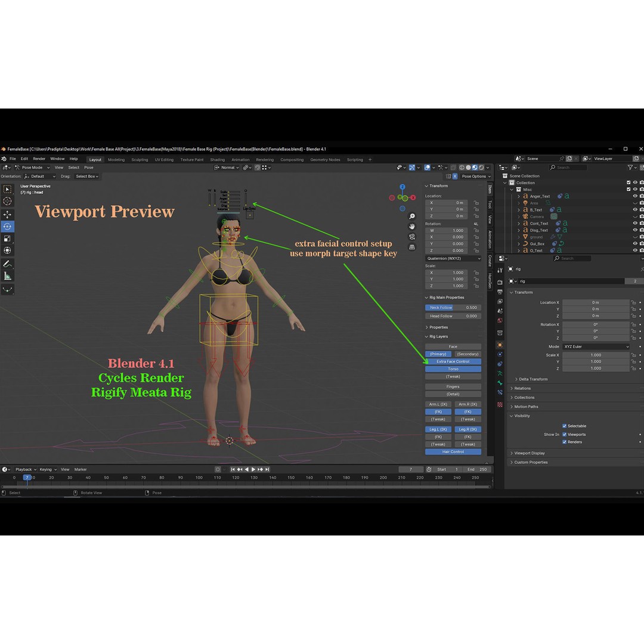Enable the Fingers rig layer
The width and height of the screenshot is (644, 644).
[453, 386]
